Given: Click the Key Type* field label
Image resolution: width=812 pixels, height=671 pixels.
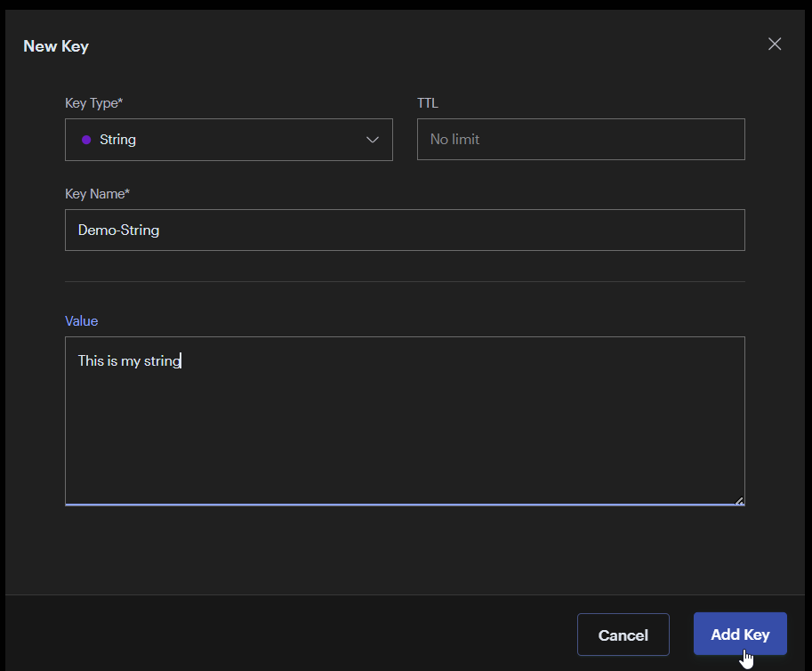Looking at the screenshot, I should (x=93, y=102).
